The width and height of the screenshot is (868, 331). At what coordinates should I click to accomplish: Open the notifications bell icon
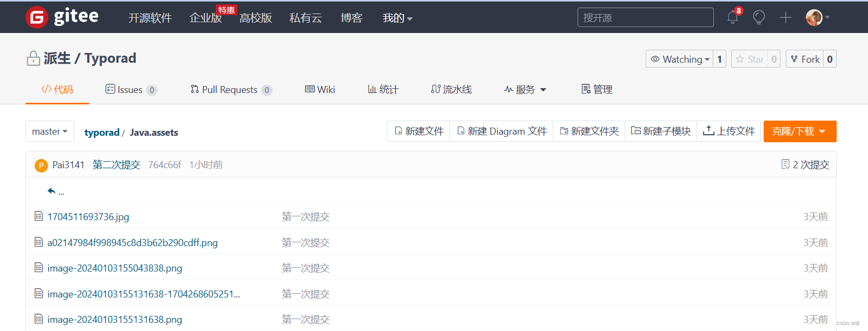(733, 17)
